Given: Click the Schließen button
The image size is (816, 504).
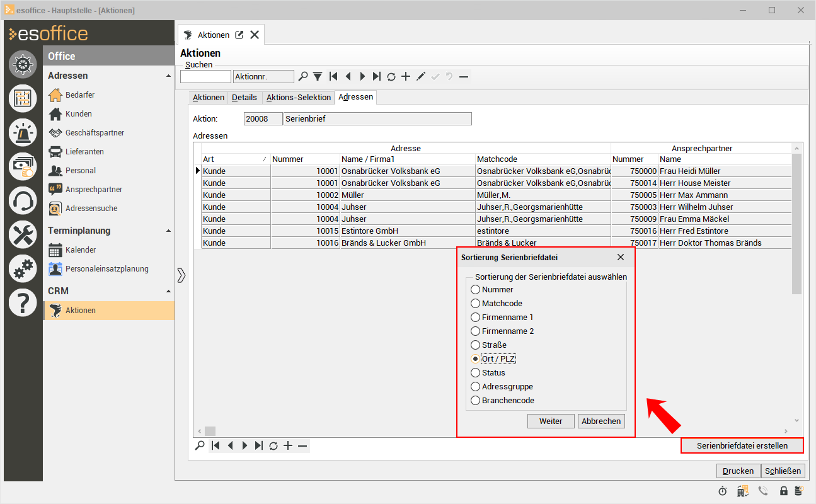Looking at the screenshot, I should pos(783,471).
